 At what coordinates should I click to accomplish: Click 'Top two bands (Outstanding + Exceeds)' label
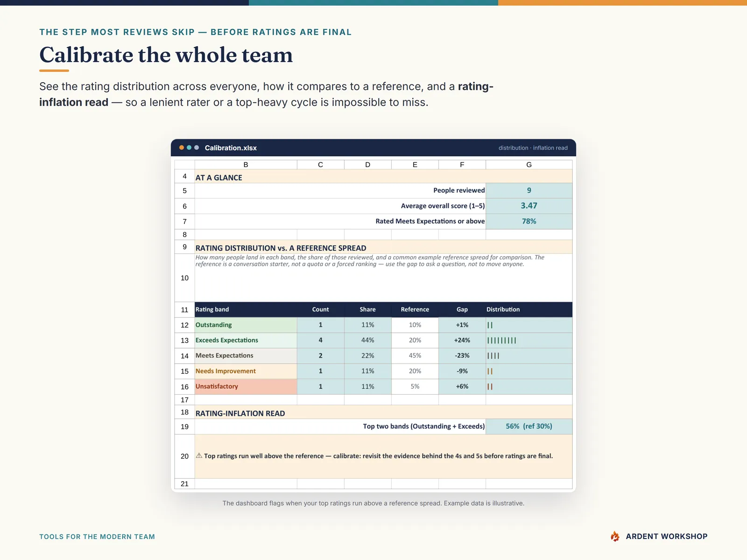pos(424,427)
